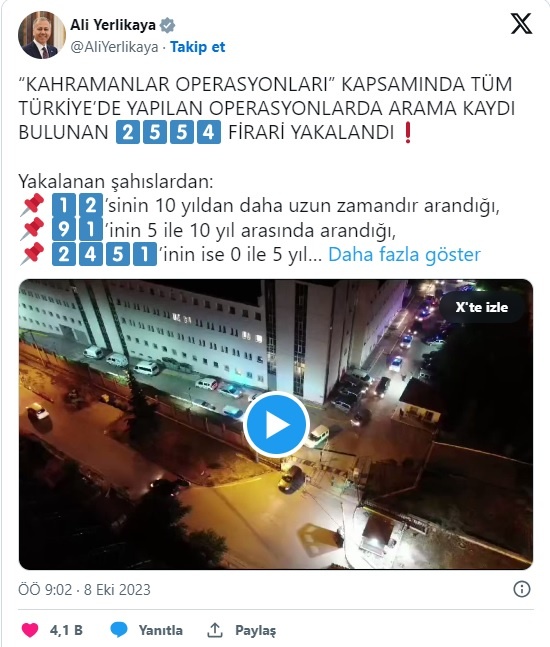Like the tweet with the heart icon
The width and height of the screenshot is (550, 647).
pos(30,630)
